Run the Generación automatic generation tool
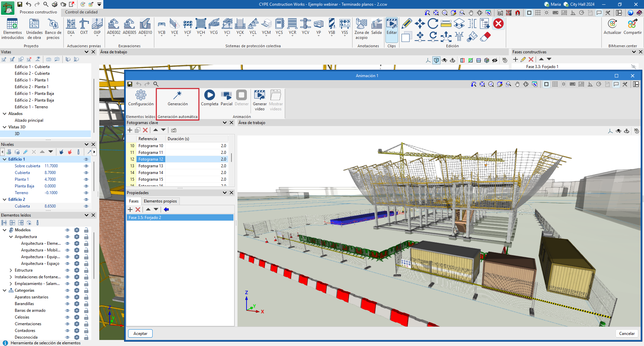Viewport: 644px width, 346px height. 177,96
